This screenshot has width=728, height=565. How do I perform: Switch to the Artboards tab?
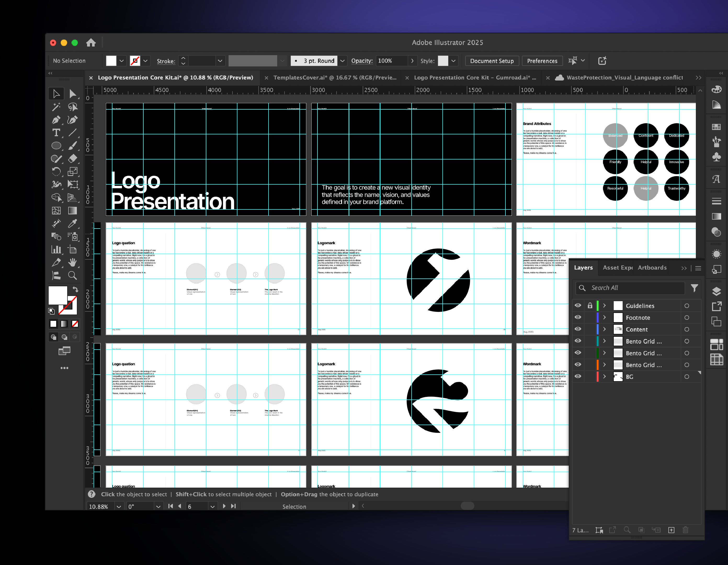(x=652, y=268)
